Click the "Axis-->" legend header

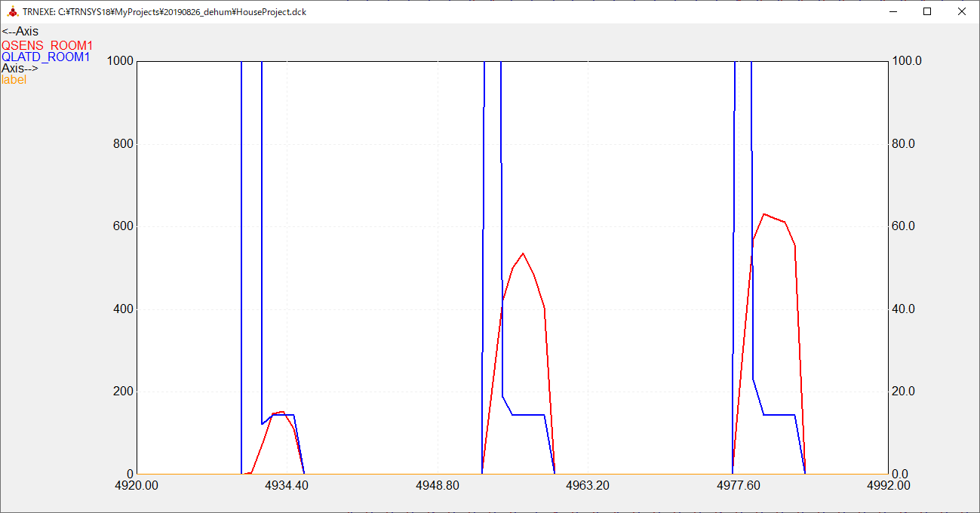(x=20, y=68)
